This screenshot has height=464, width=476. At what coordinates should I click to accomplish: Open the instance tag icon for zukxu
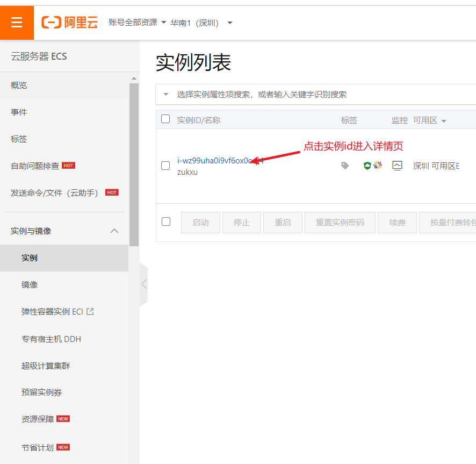coord(345,166)
